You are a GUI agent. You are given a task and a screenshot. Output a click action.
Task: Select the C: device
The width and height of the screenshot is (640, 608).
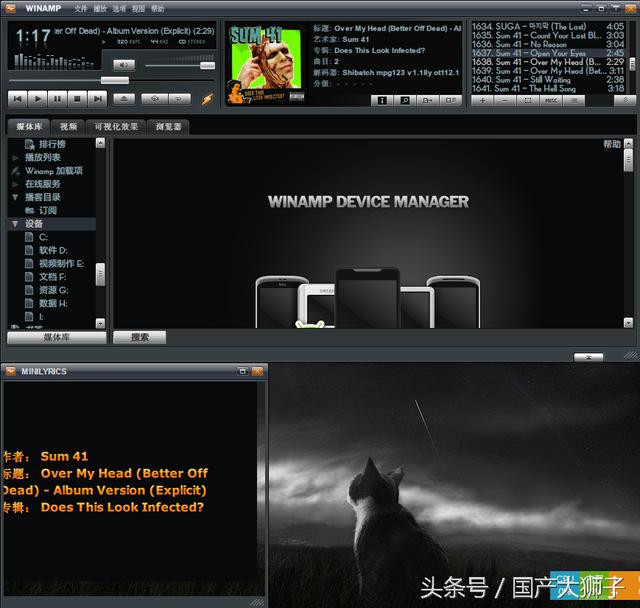43,237
